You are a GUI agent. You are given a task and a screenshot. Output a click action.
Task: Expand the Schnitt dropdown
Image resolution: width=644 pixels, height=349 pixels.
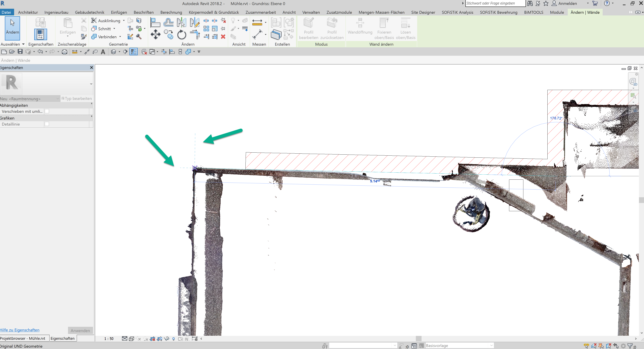pyautogui.click(x=114, y=29)
